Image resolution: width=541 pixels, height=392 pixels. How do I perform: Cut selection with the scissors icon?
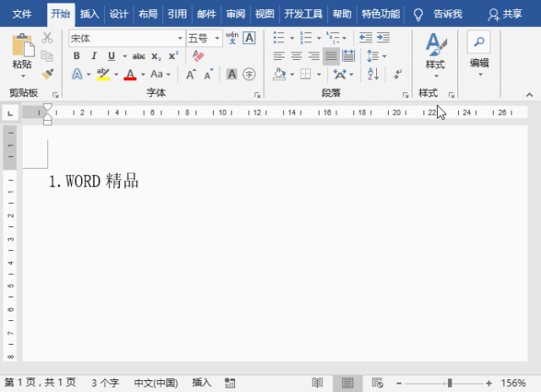point(47,37)
